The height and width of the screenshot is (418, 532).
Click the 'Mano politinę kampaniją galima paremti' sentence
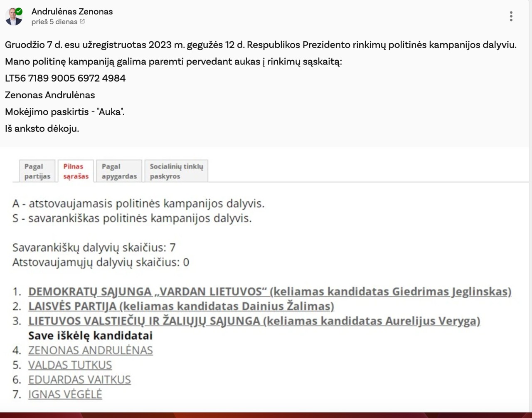[x=173, y=62]
